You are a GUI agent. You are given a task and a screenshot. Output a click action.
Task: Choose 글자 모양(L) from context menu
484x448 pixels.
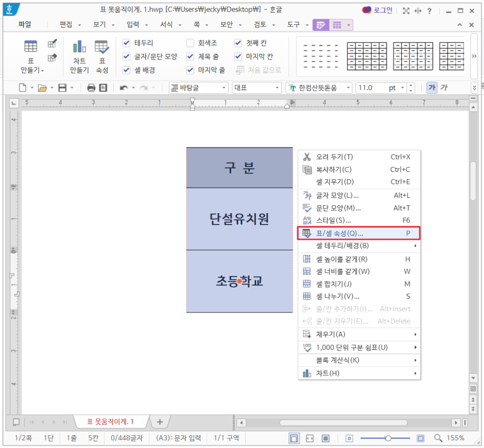(x=359, y=196)
